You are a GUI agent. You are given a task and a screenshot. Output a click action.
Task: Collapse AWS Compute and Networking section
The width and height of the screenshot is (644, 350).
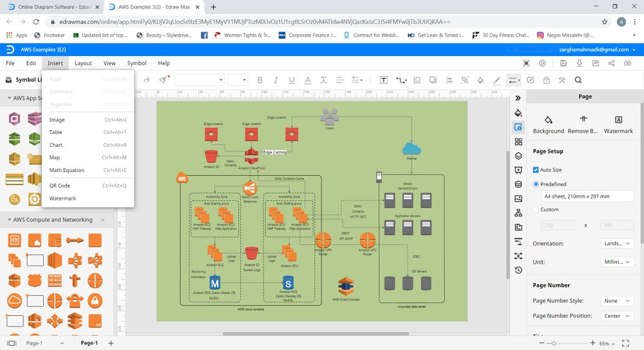coord(10,220)
